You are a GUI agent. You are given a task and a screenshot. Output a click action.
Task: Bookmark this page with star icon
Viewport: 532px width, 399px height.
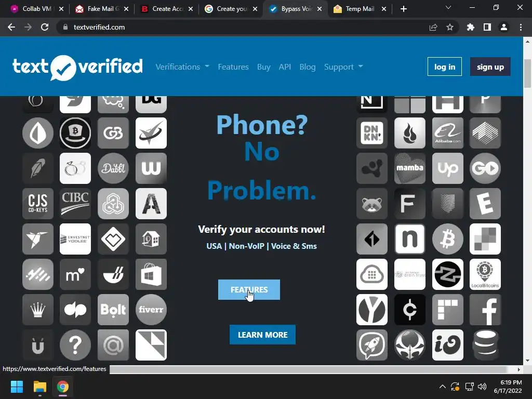[450, 27]
